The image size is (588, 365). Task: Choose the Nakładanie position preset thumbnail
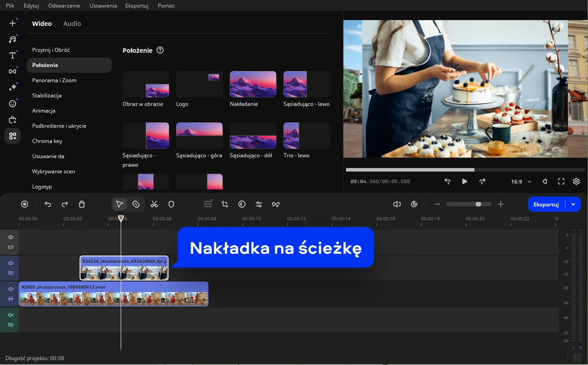click(253, 84)
